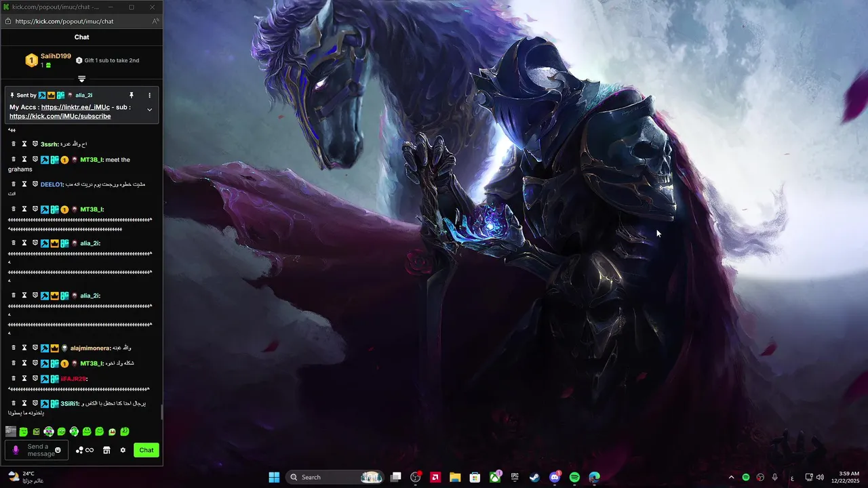The height and width of the screenshot is (488, 868).
Task: Delete 3ssrh's chat message with trash icon
Action: (13, 144)
